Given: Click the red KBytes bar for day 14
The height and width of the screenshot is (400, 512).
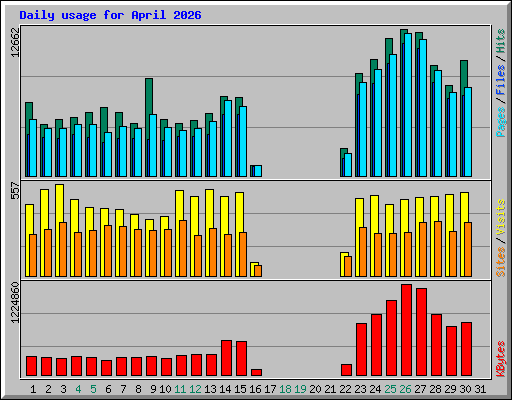Looking at the screenshot, I should coord(226,358).
